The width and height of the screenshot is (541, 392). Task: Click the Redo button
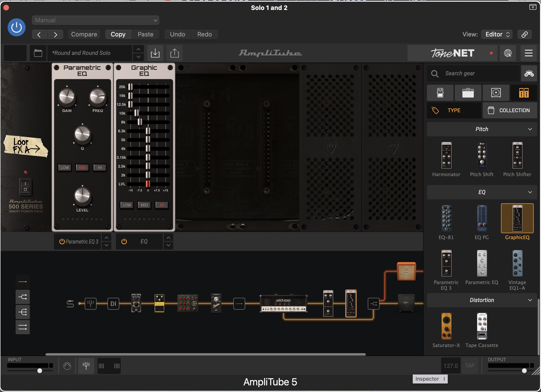(x=205, y=35)
